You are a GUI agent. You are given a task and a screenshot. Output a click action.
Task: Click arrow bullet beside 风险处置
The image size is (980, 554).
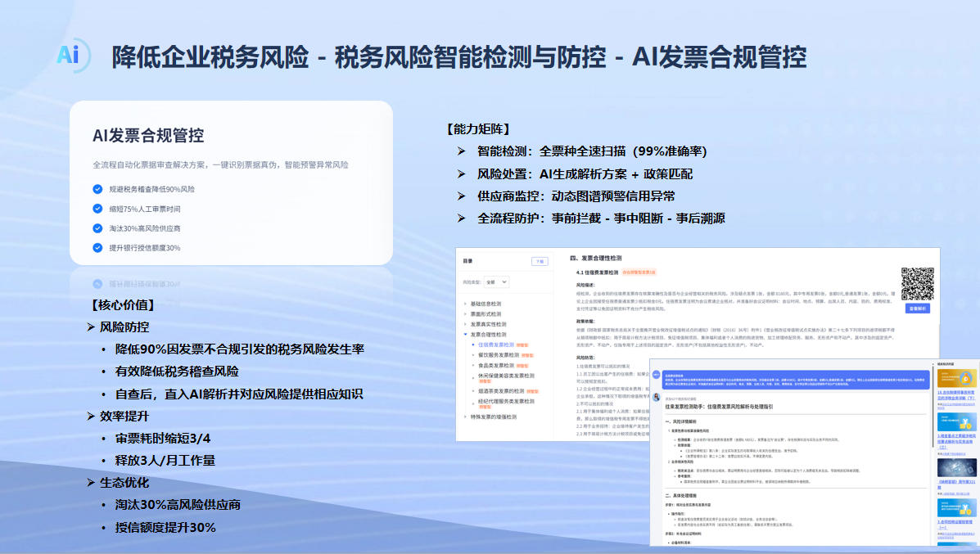(x=461, y=173)
